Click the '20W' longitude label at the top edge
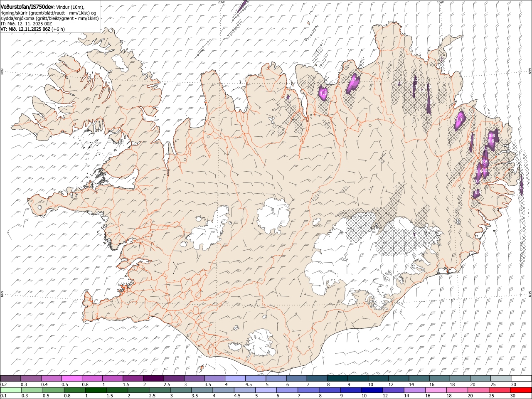The width and height of the screenshot is (532, 399). pos(221,2)
